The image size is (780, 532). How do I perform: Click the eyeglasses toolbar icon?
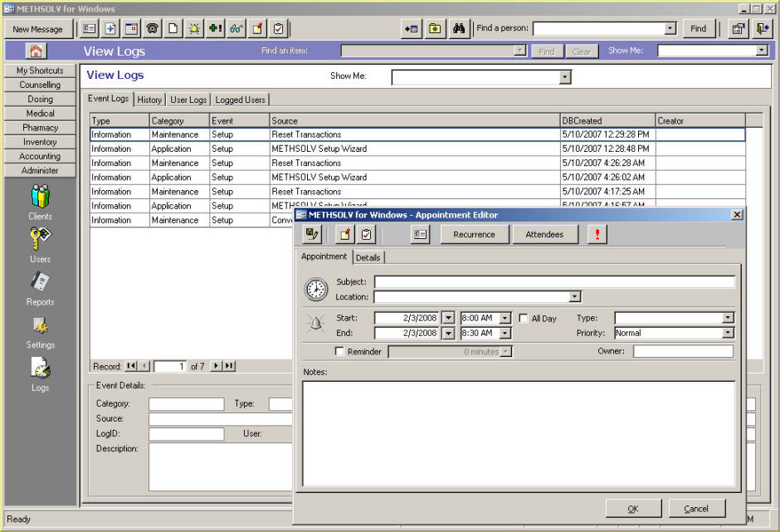point(236,29)
